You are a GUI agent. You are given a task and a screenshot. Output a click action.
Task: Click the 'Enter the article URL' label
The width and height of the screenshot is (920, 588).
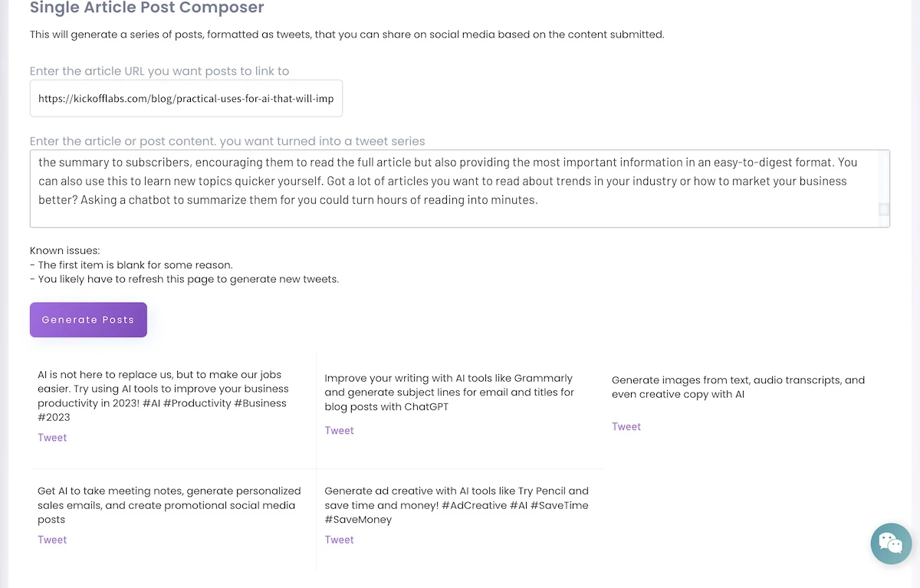pyautogui.click(x=159, y=71)
